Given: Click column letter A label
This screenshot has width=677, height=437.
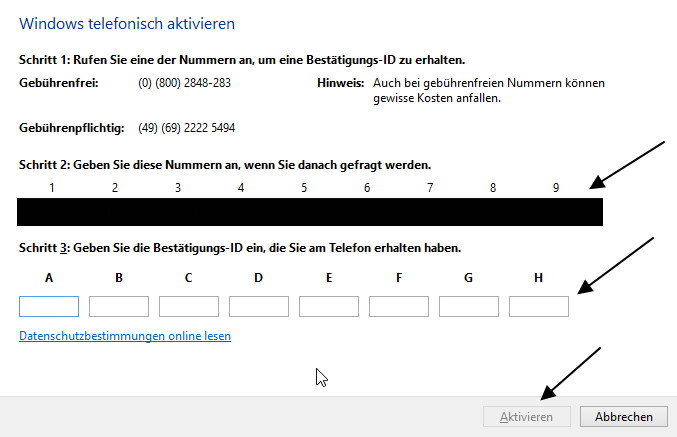Looking at the screenshot, I should point(49,278).
